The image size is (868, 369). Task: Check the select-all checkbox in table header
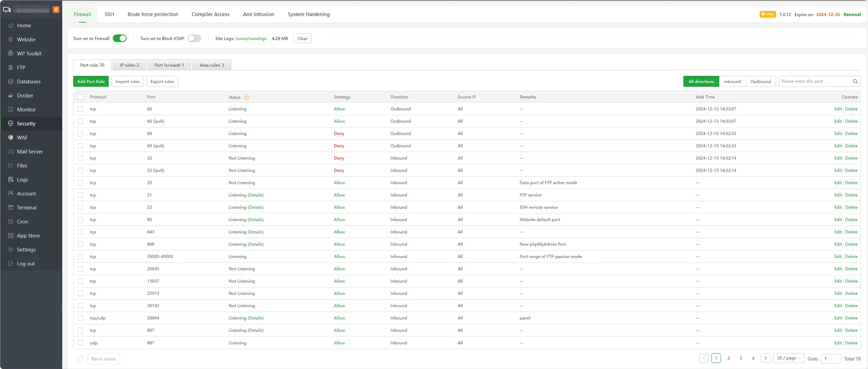(x=80, y=97)
